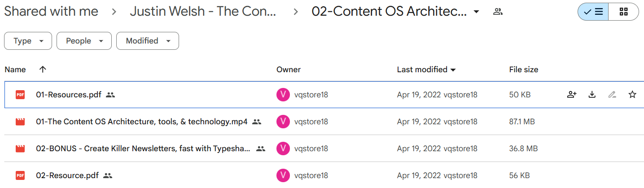Open Justin Welsh folder breadcrumb

coord(203,12)
